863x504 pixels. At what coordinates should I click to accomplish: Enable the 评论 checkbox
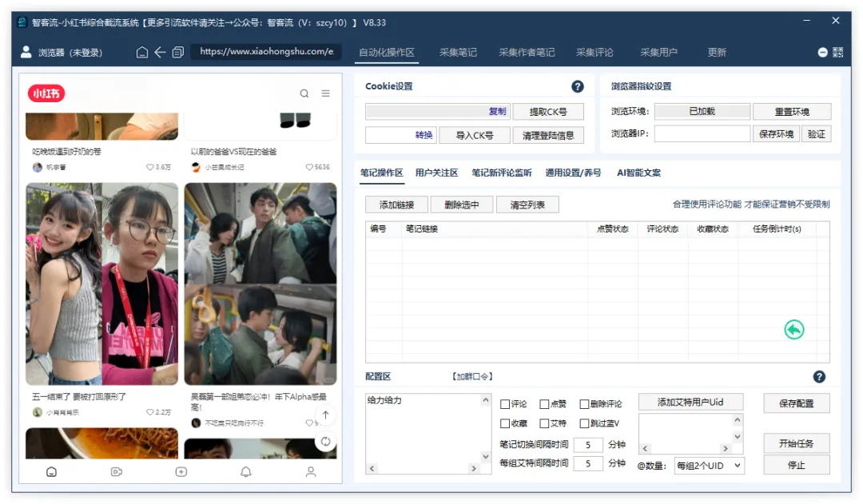(x=504, y=404)
